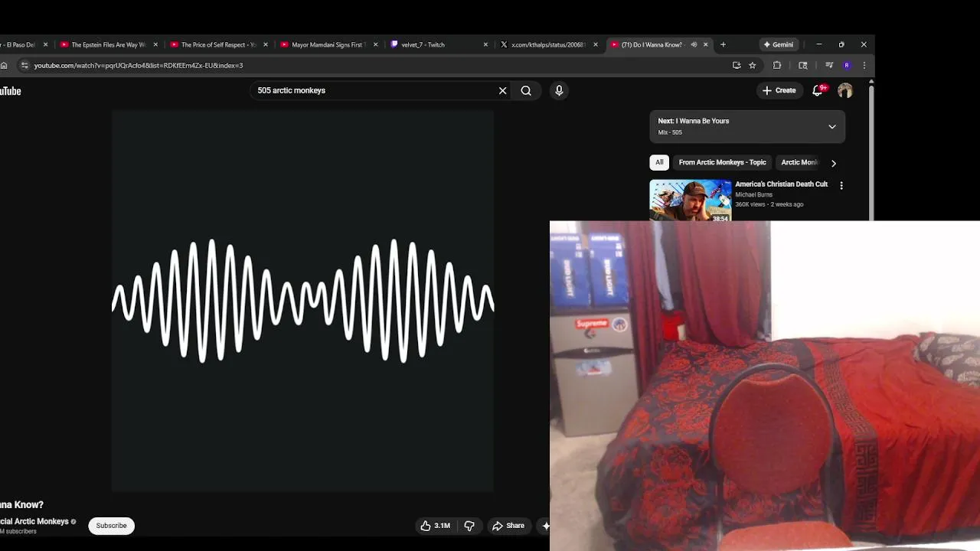This screenshot has height=551, width=980.
Task: Open a new browser tab
Action: tap(723, 44)
